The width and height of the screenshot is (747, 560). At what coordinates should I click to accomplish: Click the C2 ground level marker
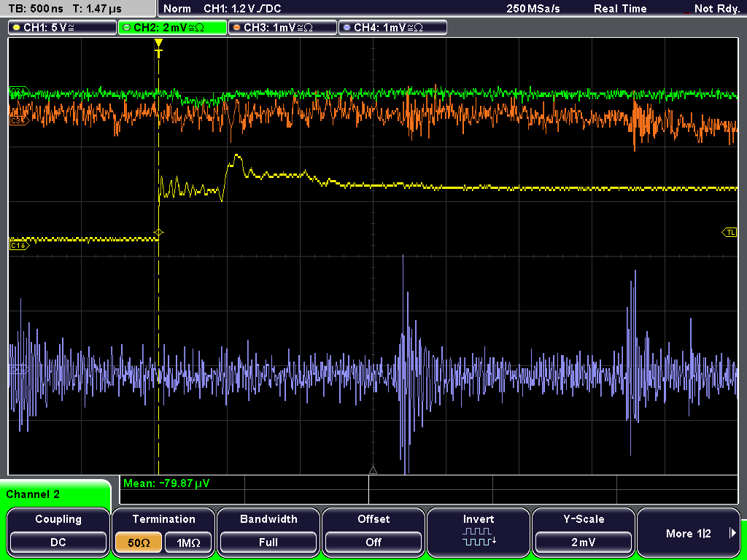19,90
